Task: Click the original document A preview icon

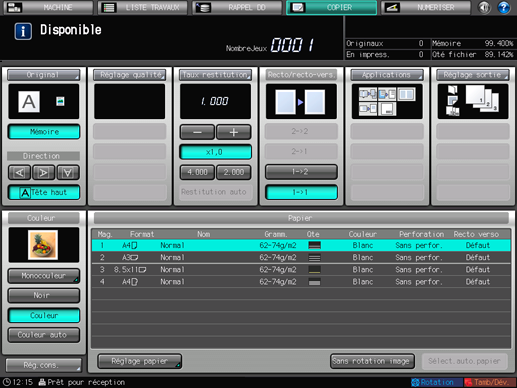Action: point(29,102)
